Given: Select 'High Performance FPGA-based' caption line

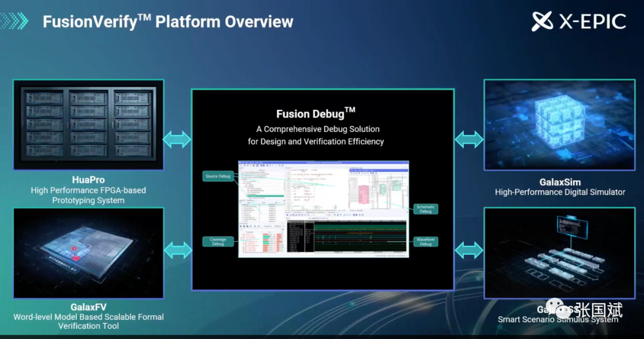Looking at the screenshot, I should 88,190.
